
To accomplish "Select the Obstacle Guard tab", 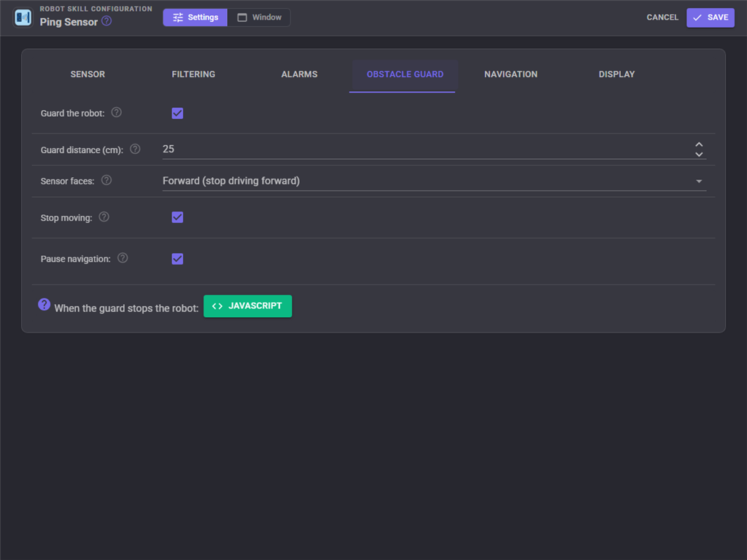I will pos(405,74).
